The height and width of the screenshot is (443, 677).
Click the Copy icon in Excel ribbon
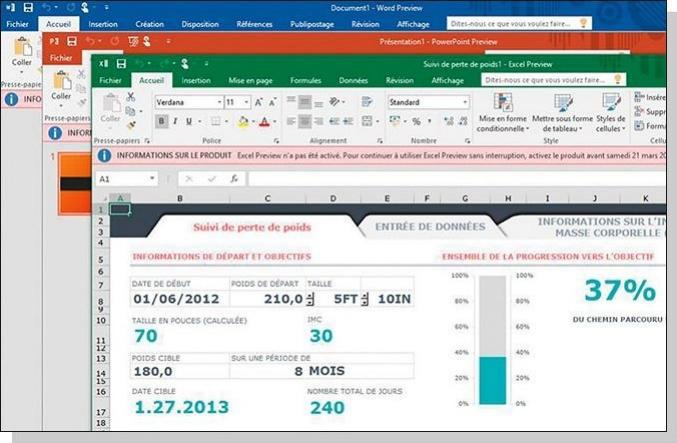[x=130, y=111]
